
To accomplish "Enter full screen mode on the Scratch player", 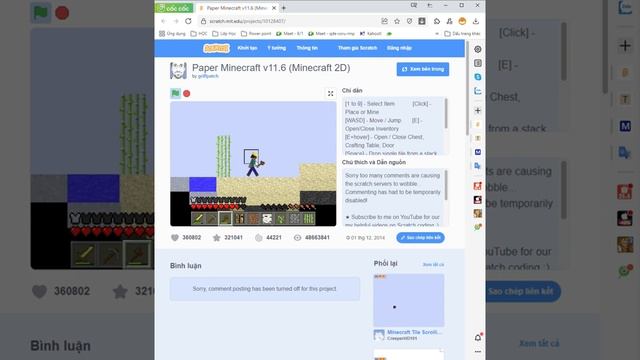I will coord(331,93).
